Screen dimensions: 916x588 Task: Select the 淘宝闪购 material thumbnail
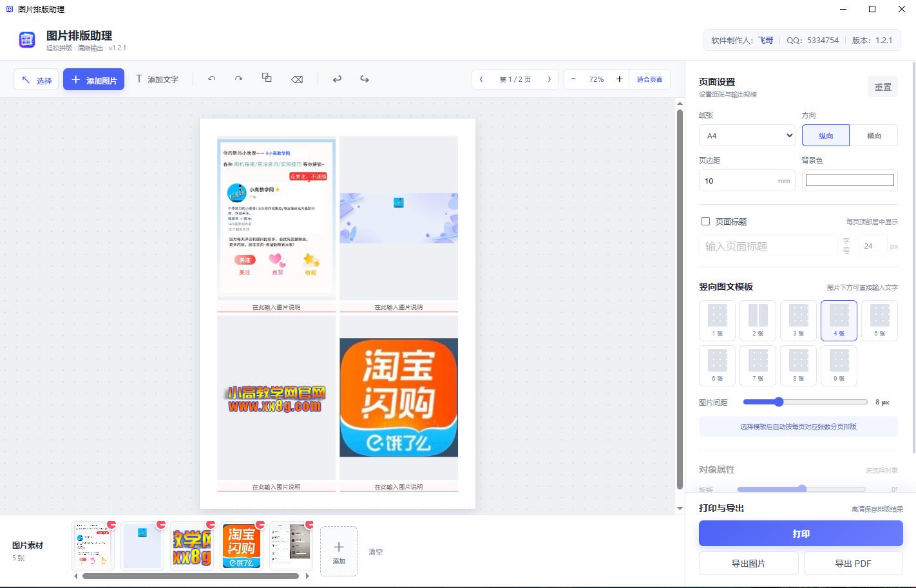point(242,546)
